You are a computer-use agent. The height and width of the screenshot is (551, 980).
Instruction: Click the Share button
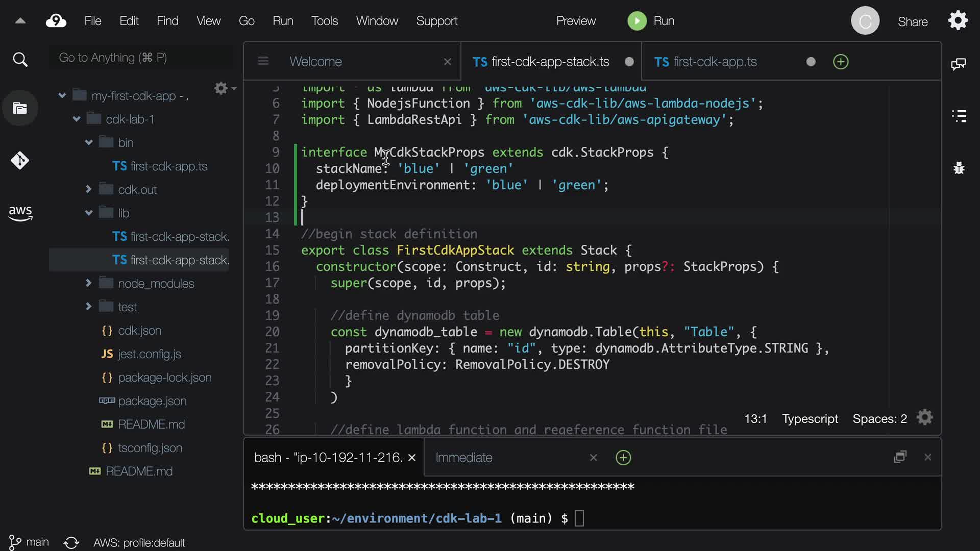click(x=913, y=21)
